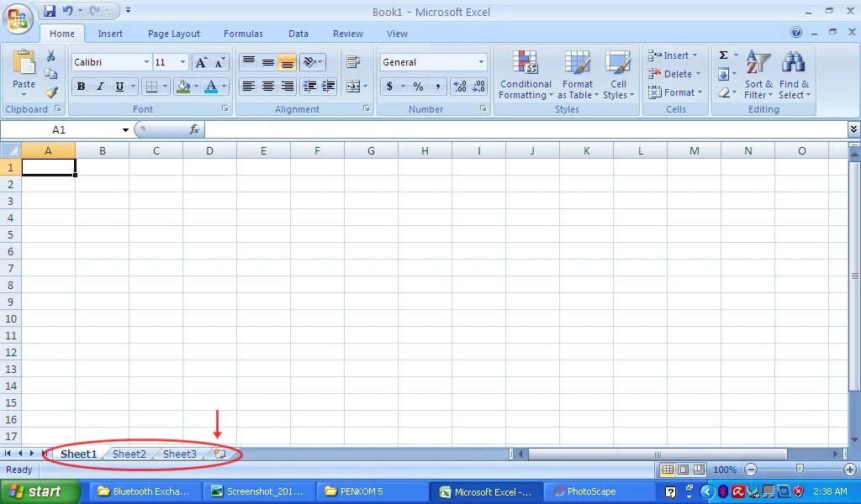Click the Format cells button
Screen dimensions: 861x504
(x=675, y=92)
